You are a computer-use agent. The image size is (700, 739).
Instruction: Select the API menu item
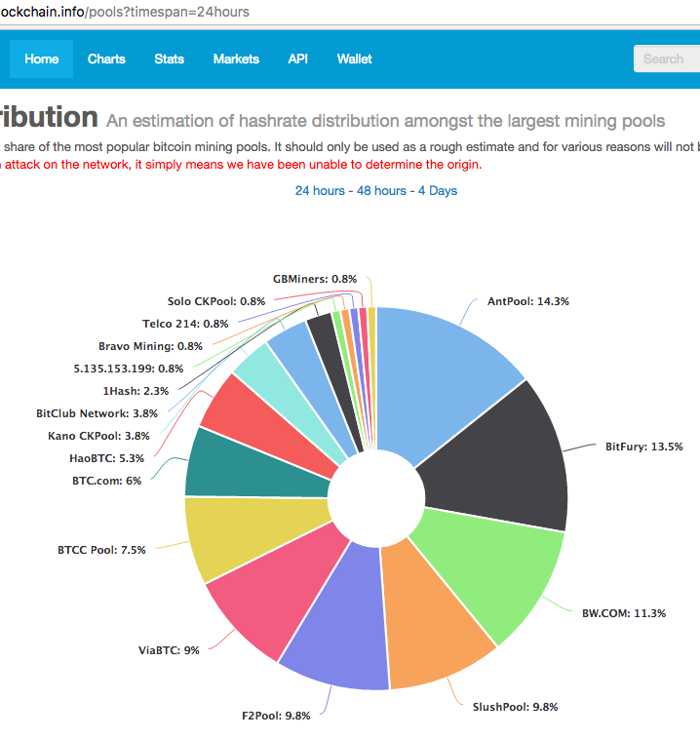(x=298, y=58)
